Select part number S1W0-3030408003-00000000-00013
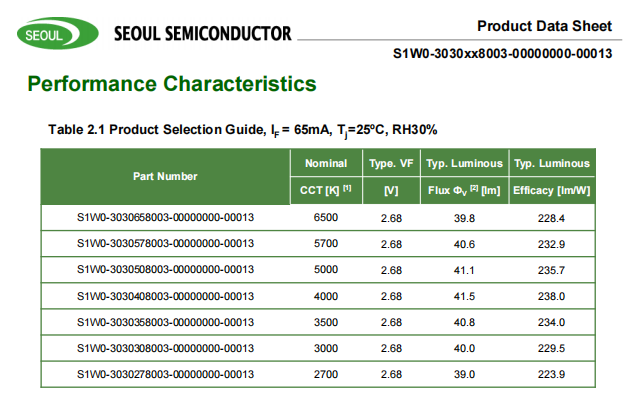Screen dimensions: 644x415 click(x=165, y=296)
